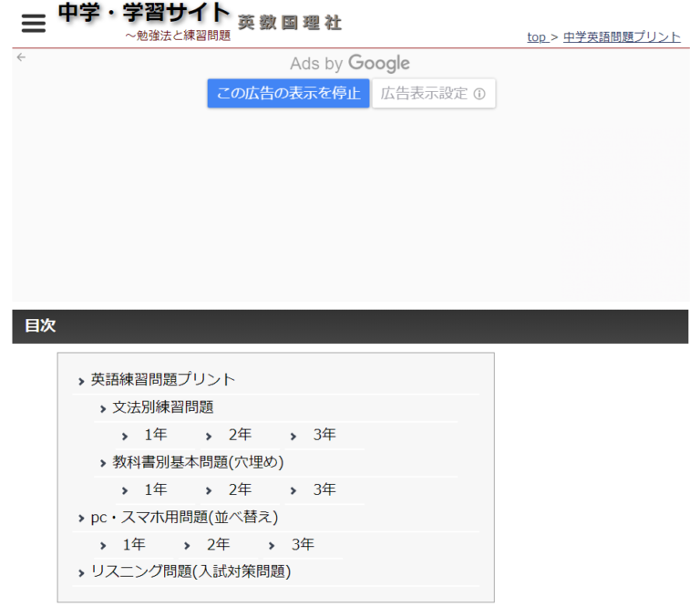Click the 英数国理社 subject text in header
The image size is (700, 607).
click(x=290, y=23)
